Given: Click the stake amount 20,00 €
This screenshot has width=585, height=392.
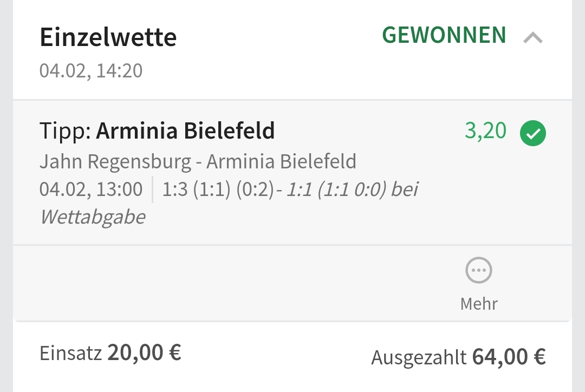Looking at the screenshot, I should click(x=144, y=352).
